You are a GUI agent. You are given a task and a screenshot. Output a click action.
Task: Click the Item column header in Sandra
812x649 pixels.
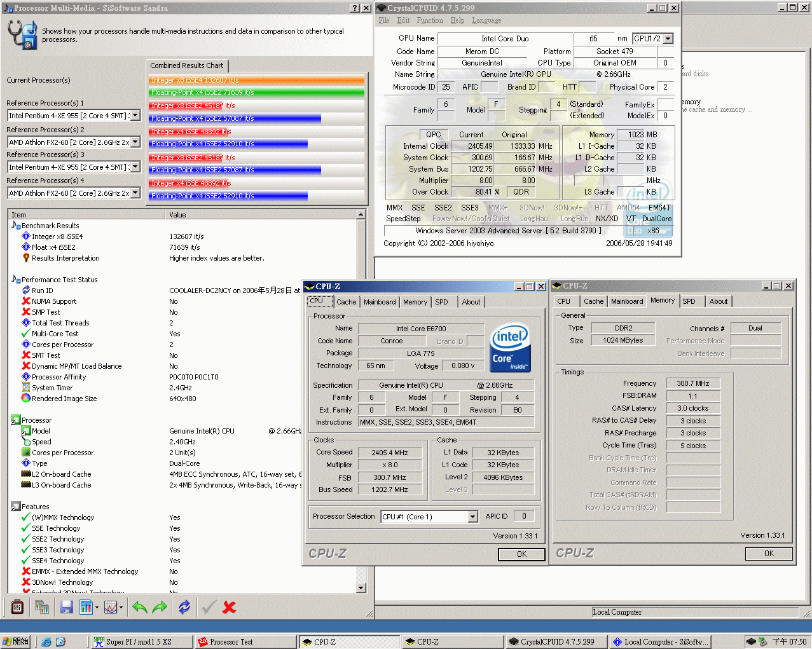tap(87, 215)
